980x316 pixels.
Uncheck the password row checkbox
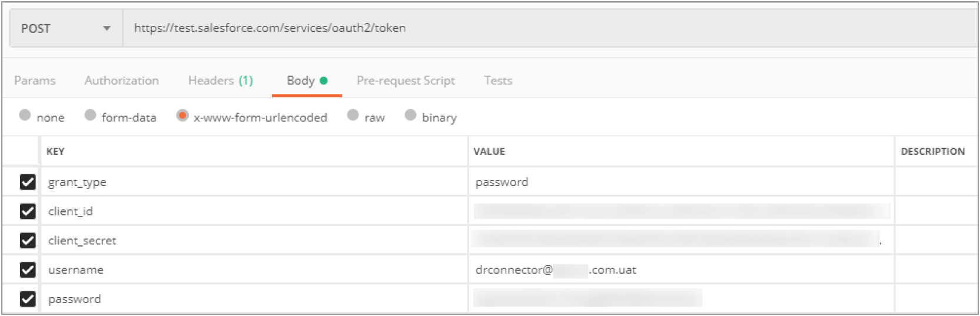pyautogui.click(x=28, y=299)
